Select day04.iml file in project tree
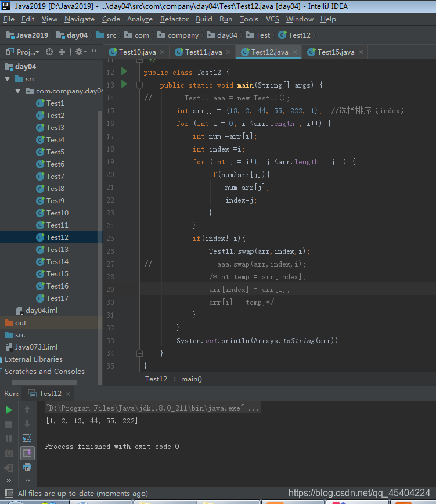 click(37, 311)
